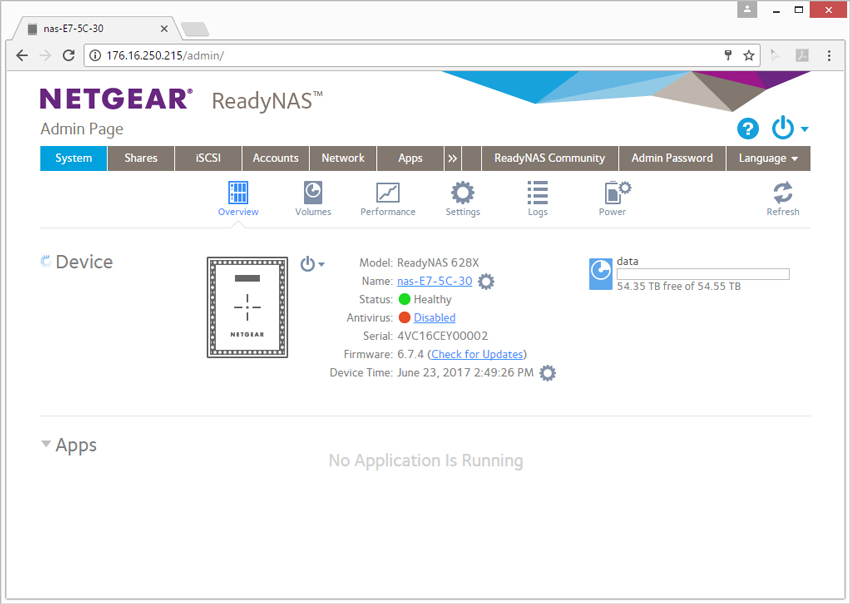Switch to the iSCSI tab
The image size is (850, 604).
pyautogui.click(x=208, y=158)
